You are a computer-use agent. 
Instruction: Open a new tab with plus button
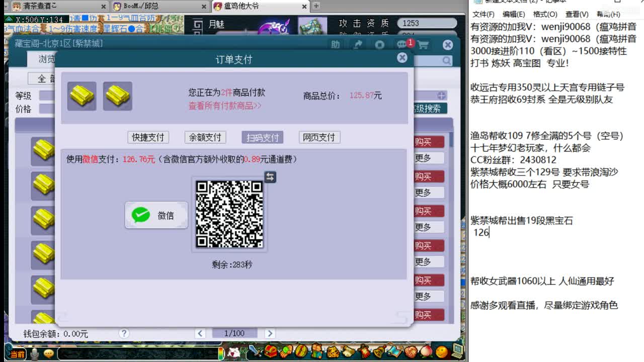tap(316, 6)
